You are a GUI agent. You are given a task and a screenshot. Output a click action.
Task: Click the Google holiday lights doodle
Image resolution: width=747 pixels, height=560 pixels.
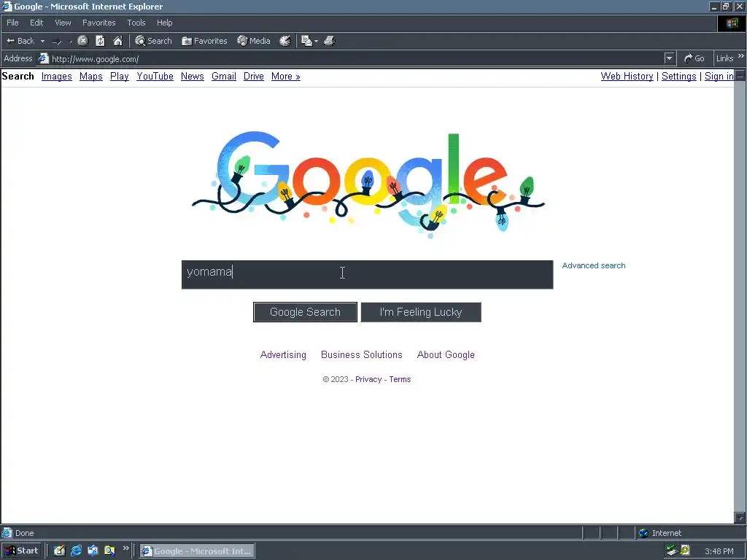tap(368, 184)
